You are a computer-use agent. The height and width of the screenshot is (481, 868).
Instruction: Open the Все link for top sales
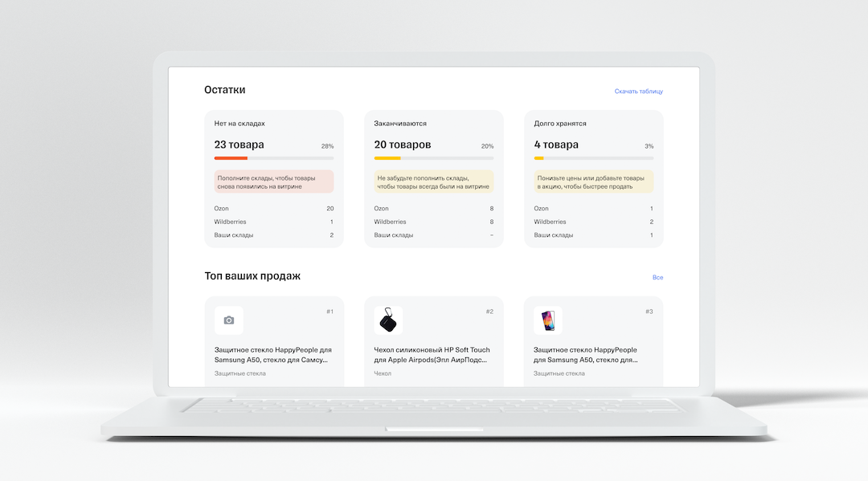pyautogui.click(x=657, y=278)
